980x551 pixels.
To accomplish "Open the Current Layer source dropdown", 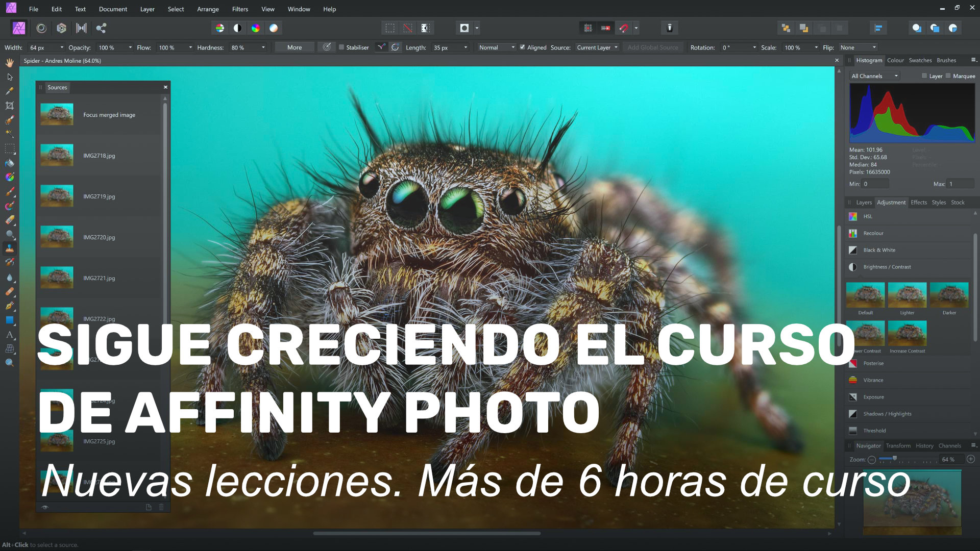I will coord(597,47).
